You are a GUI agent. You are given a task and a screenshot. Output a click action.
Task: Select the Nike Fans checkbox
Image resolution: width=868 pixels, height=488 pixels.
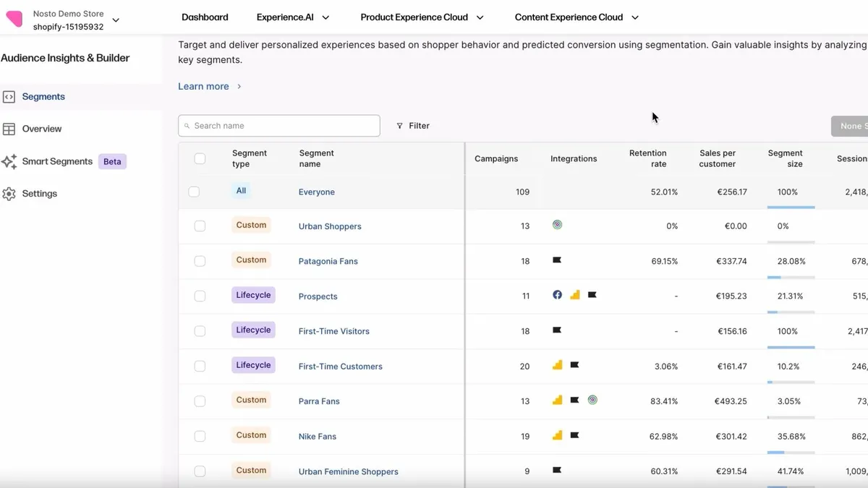200,437
